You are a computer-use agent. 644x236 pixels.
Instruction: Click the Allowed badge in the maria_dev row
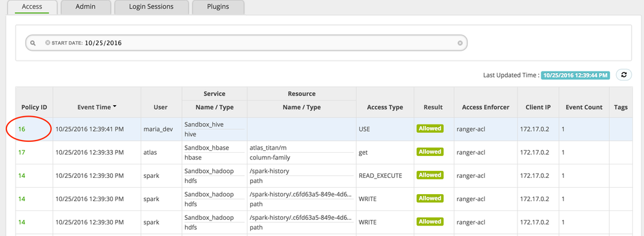coord(430,128)
